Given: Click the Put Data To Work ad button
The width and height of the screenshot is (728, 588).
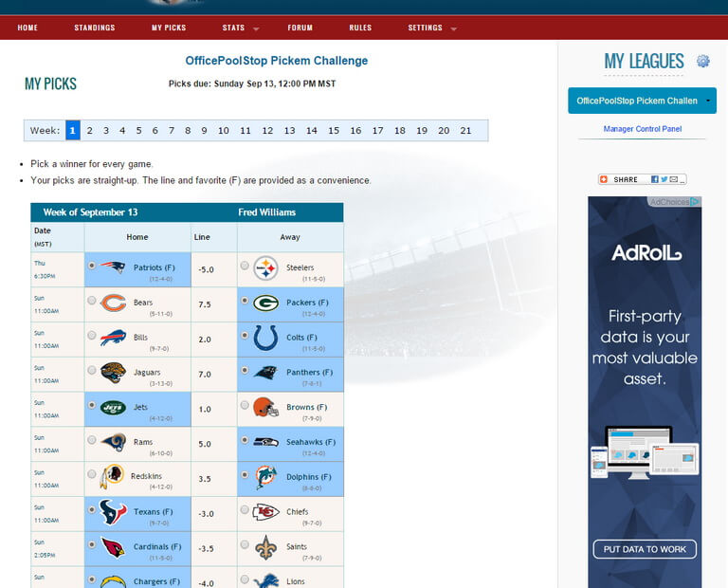Looking at the screenshot, I should coord(645,549).
